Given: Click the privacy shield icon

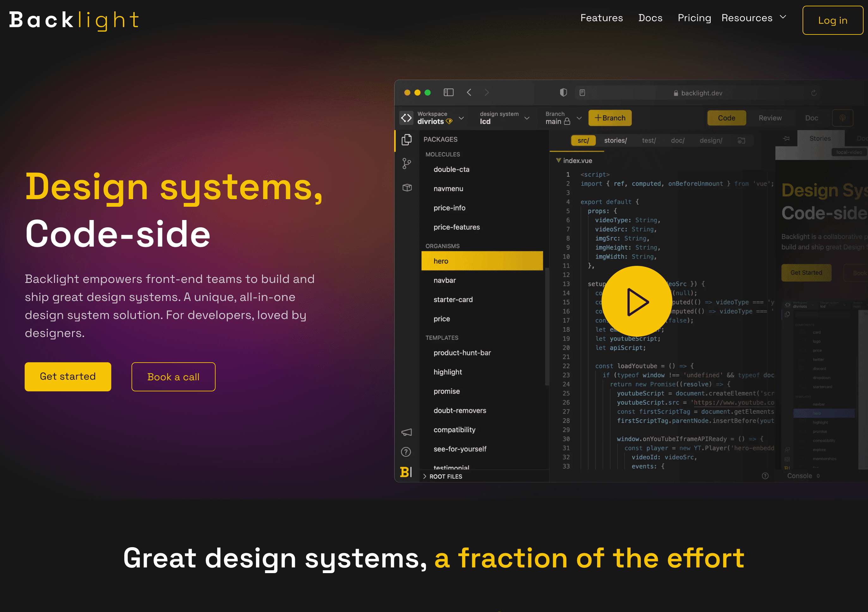Looking at the screenshot, I should [x=563, y=93].
